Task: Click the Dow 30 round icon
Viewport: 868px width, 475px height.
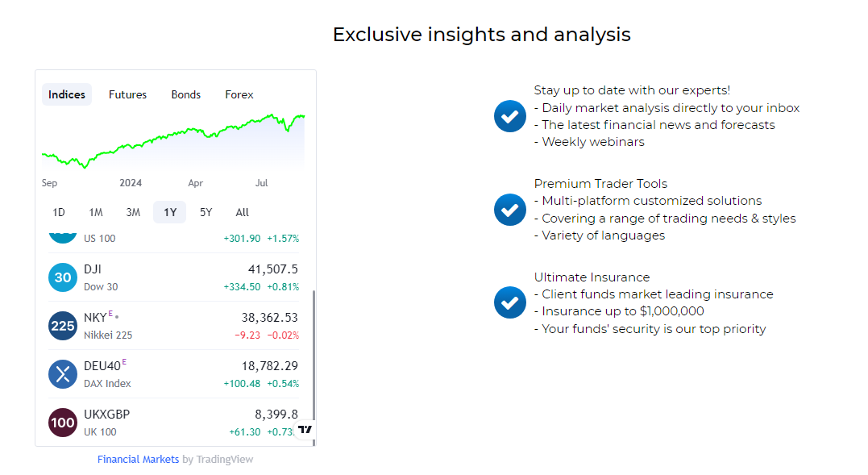Action: coord(63,277)
